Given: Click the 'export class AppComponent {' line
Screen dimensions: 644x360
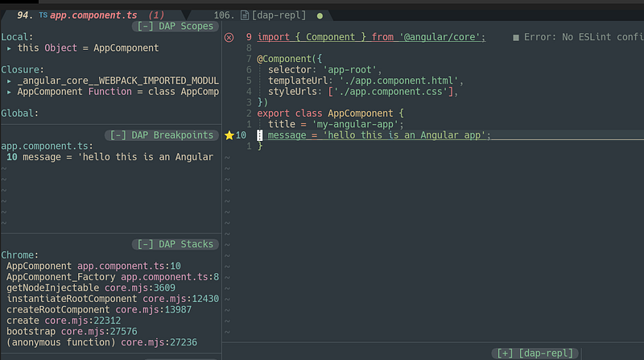Looking at the screenshot, I should (330, 114).
